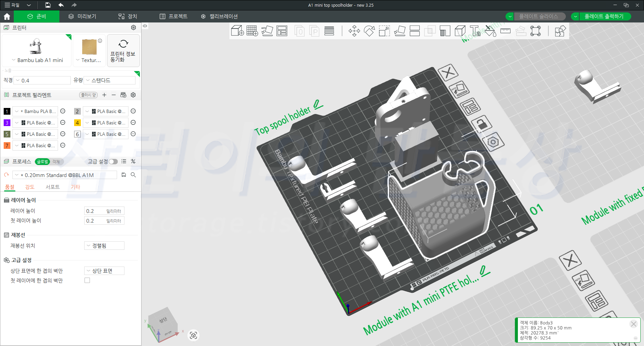Switch to the Device tab
Screen dimensions: 644x346
coord(127,16)
